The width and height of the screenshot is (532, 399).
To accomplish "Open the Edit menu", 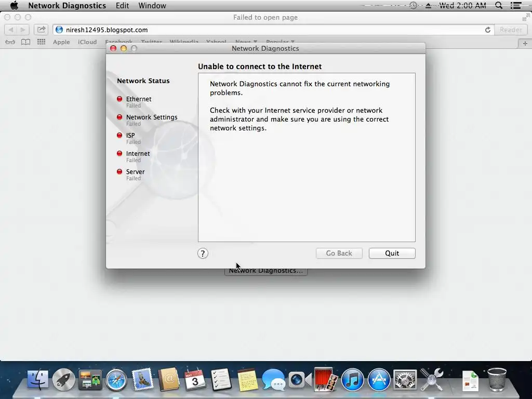I will (x=122, y=6).
